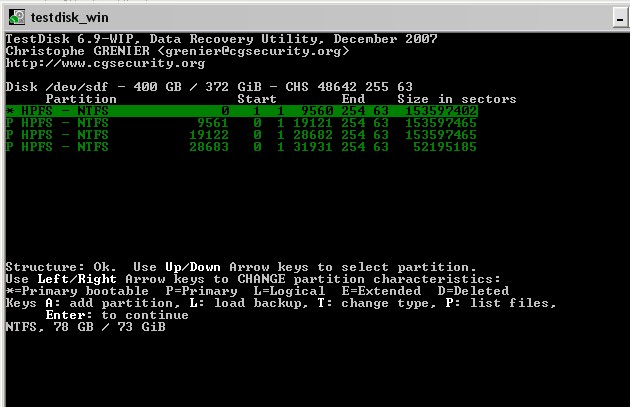Click the 'NTFS, 78 GB / 73 GiB' info line
This screenshot has width=630, height=407.
click(85, 327)
